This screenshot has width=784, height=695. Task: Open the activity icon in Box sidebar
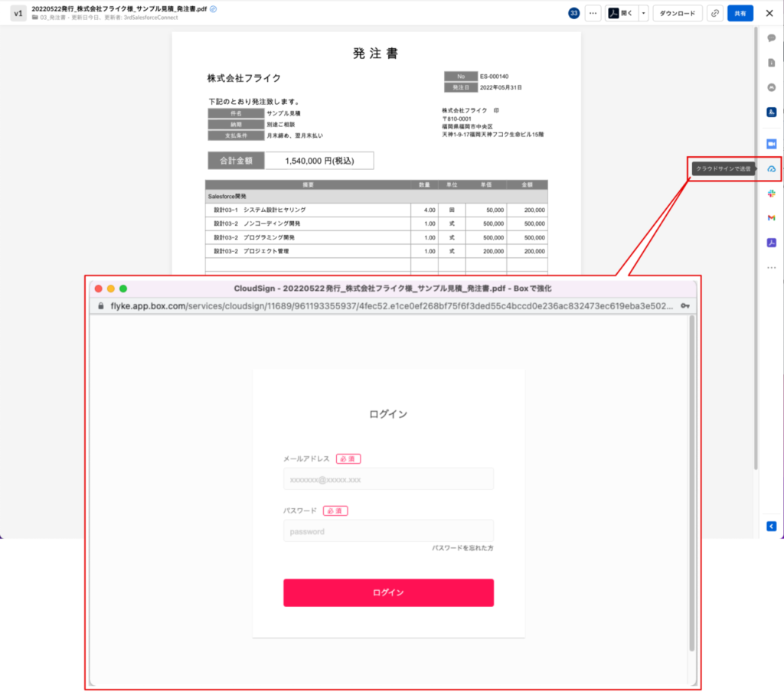pos(772,87)
